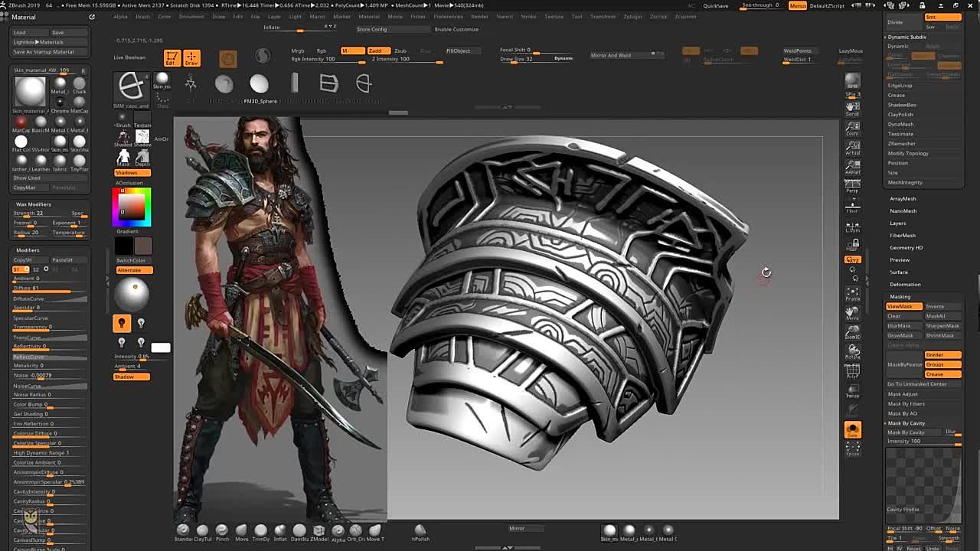Click the Frame mesh icon
980x551 pixels.
(x=852, y=294)
